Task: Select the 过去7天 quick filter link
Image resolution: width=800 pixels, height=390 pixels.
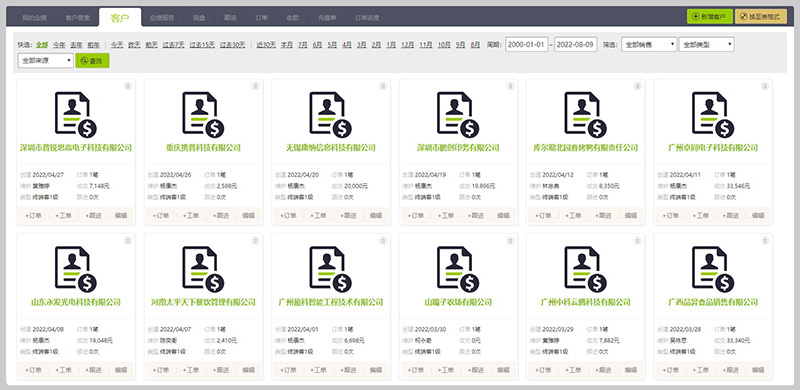Action: [x=173, y=45]
